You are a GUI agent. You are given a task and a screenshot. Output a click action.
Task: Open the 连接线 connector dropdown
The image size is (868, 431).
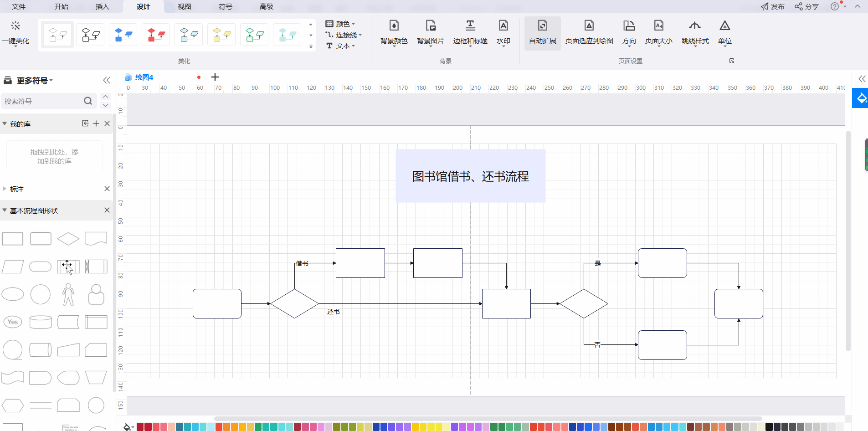click(344, 35)
